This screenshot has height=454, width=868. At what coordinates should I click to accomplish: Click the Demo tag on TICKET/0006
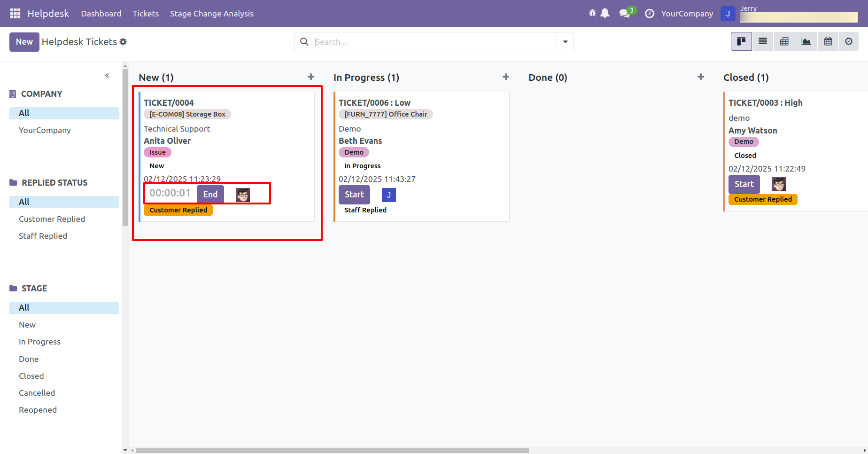click(354, 152)
